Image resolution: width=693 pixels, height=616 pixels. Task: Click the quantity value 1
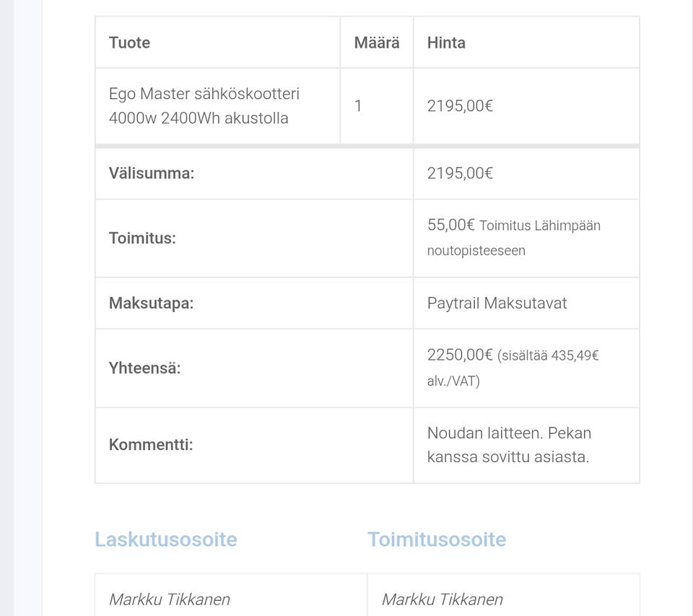[358, 106]
